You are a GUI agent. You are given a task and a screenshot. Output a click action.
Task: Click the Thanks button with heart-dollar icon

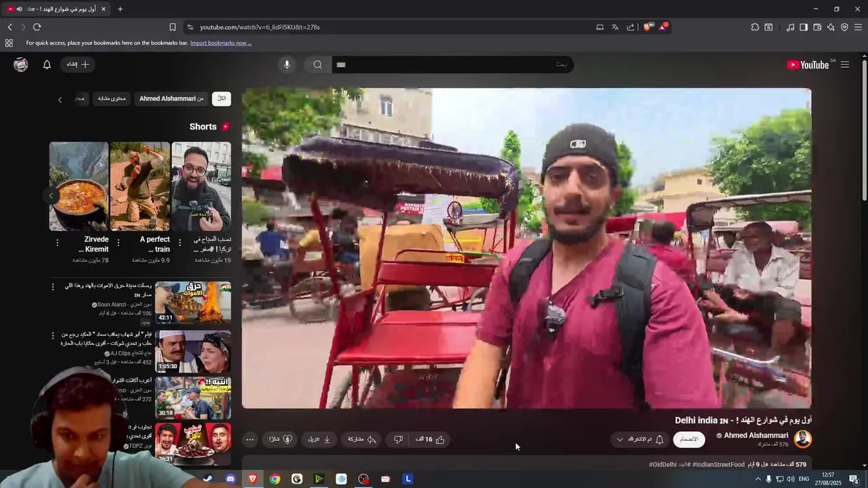pos(280,439)
